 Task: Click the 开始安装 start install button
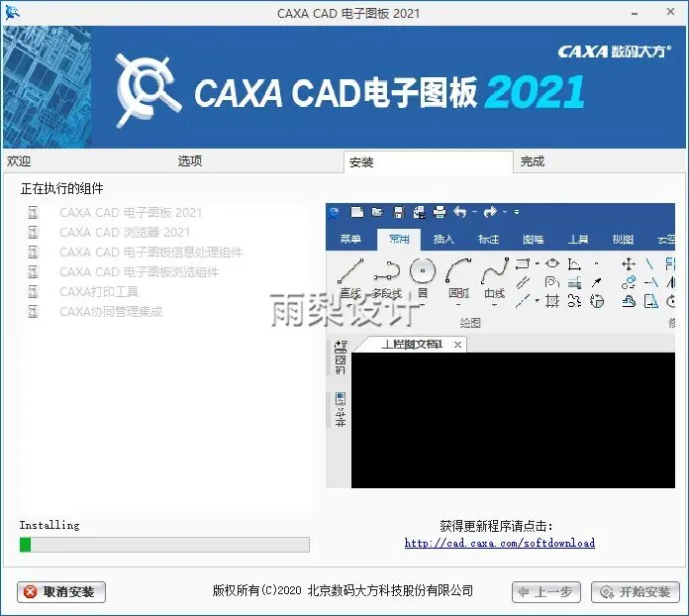pyautogui.click(x=636, y=592)
